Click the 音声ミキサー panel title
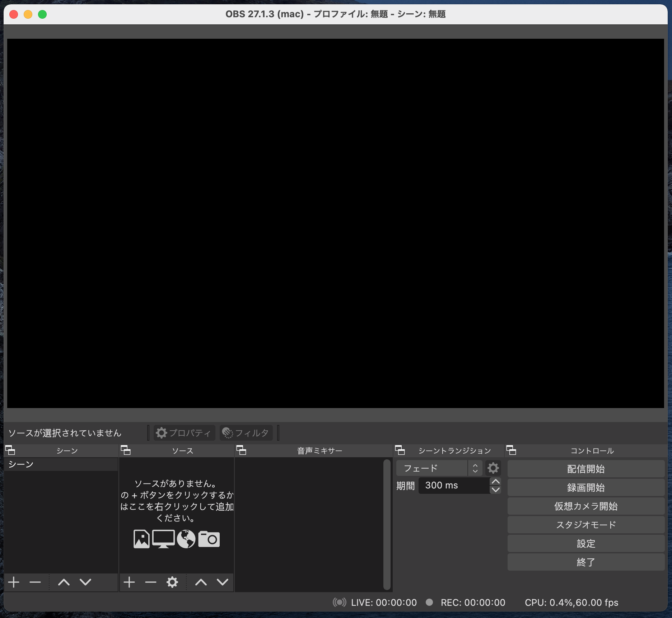Image resolution: width=672 pixels, height=618 pixels. pyautogui.click(x=319, y=450)
